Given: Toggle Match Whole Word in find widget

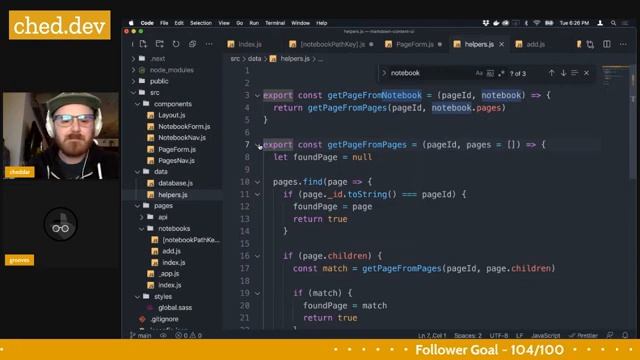Looking at the screenshot, I should tap(490, 73).
